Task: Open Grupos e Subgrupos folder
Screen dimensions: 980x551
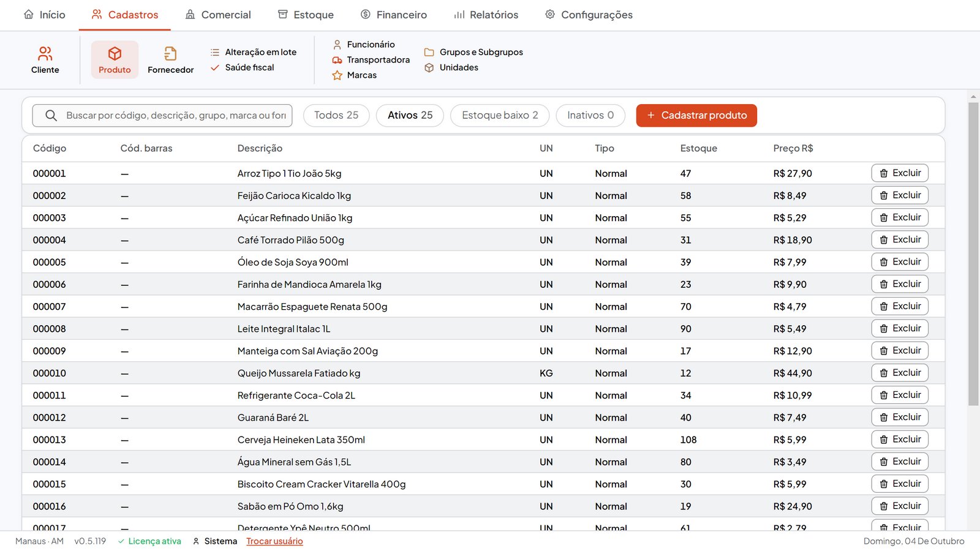Action: click(473, 52)
